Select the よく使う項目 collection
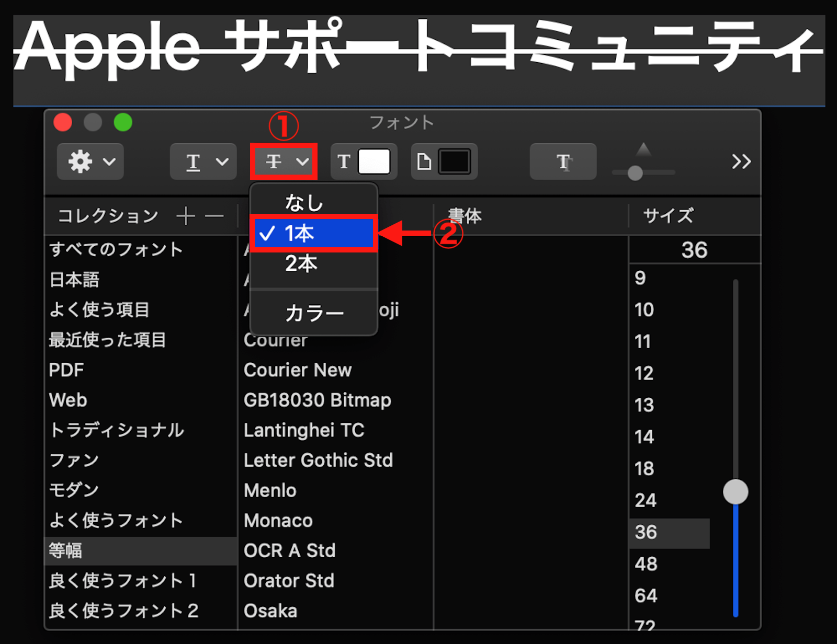 [141, 309]
